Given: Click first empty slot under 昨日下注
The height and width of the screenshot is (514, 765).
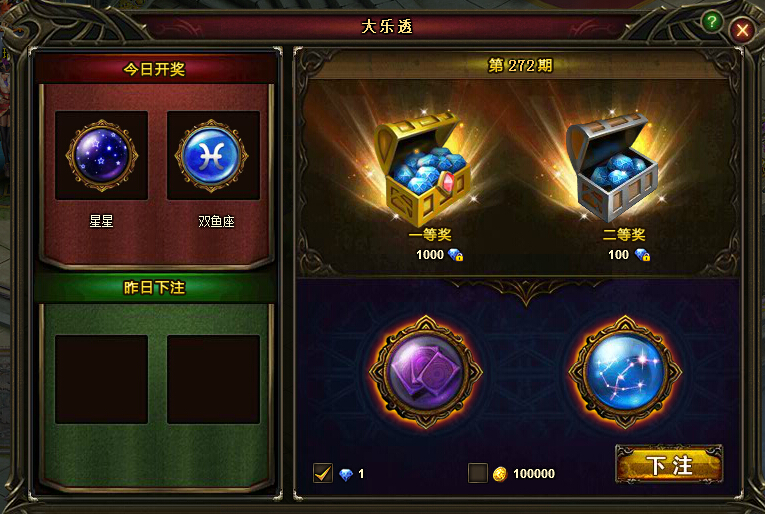Looking at the screenshot, I should click(101, 379).
